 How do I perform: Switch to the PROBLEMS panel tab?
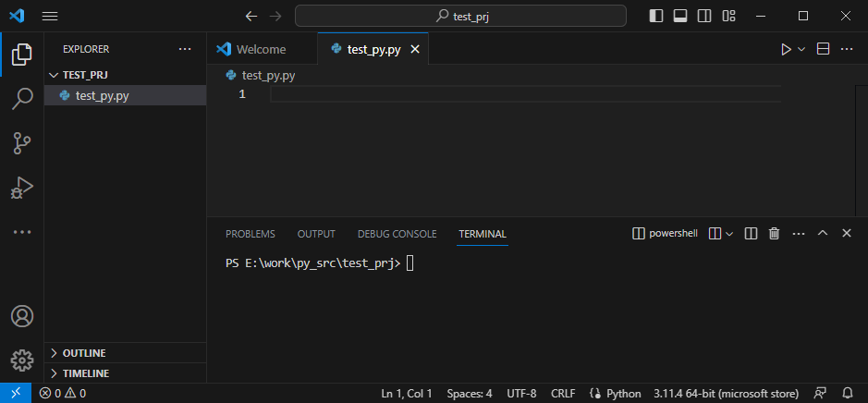click(251, 234)
